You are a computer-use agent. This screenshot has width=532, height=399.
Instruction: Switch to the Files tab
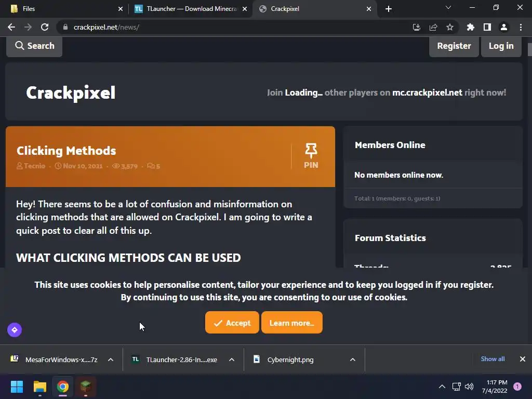coord(64,9)
